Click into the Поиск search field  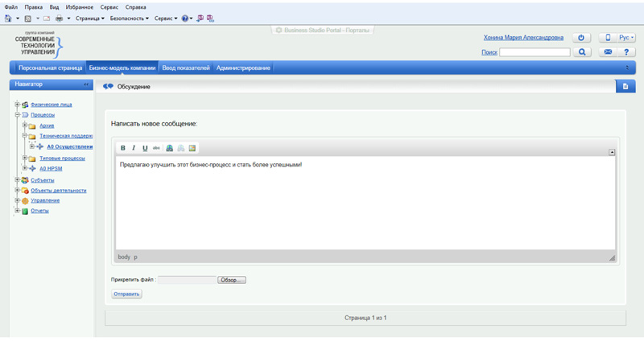(x=535, y=52)
